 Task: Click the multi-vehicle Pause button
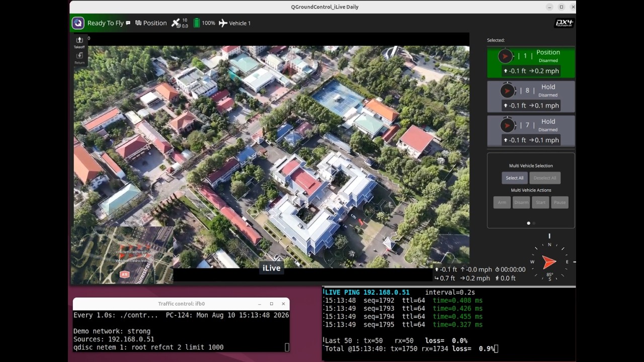(x=560, y=202)
